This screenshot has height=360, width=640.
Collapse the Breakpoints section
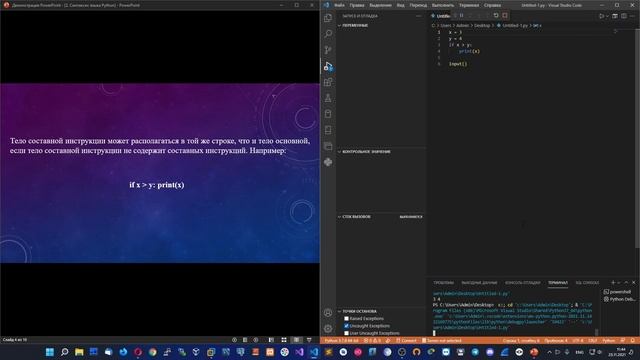pos(381,311)
